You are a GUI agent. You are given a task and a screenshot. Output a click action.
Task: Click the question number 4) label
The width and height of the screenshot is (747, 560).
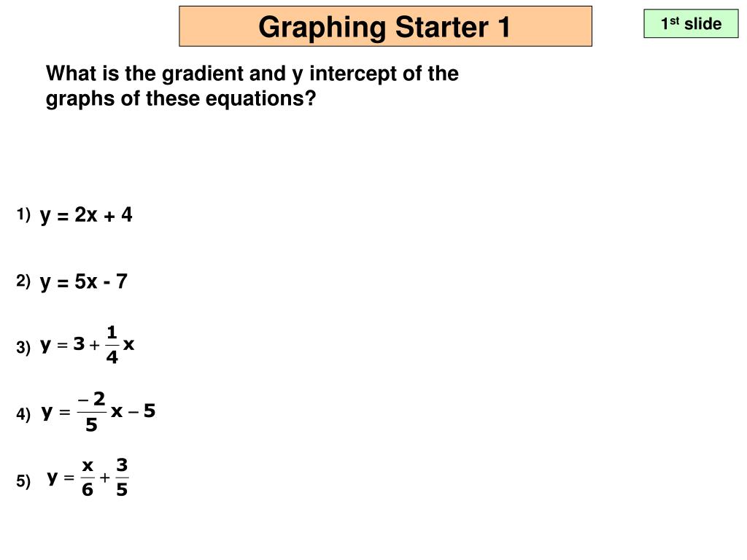click(x=23, y=414)
